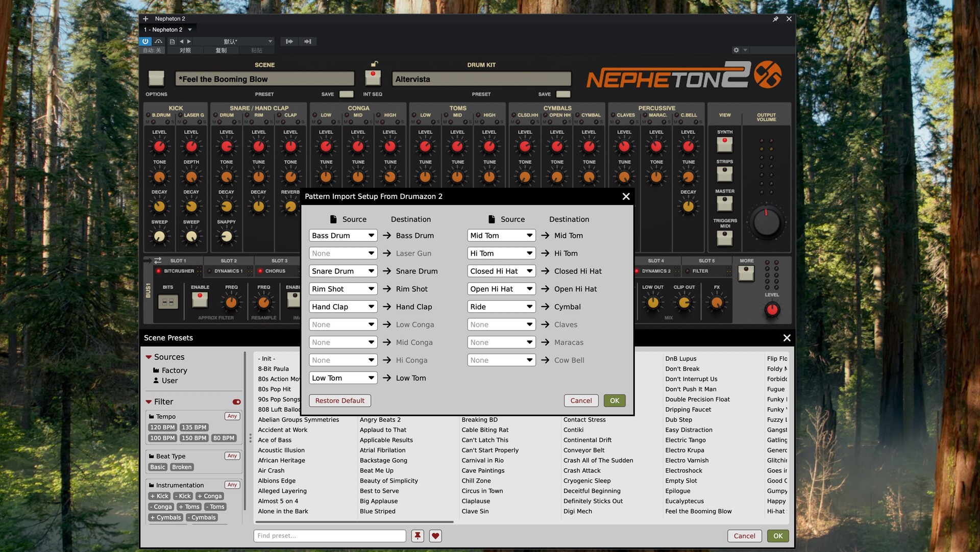Toggle the 120 BPM tempo filter tag
980x552 pixels.
click(x=162, y=428)
